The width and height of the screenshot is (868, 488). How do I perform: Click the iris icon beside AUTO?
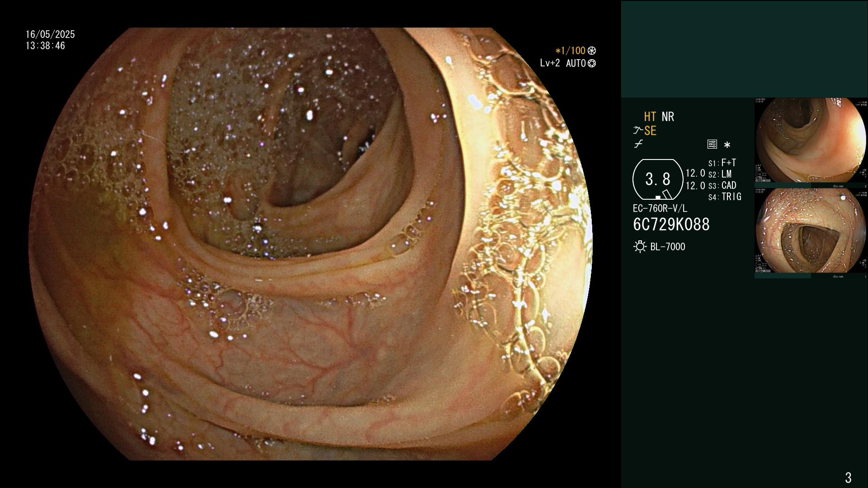tap(591, 63)
